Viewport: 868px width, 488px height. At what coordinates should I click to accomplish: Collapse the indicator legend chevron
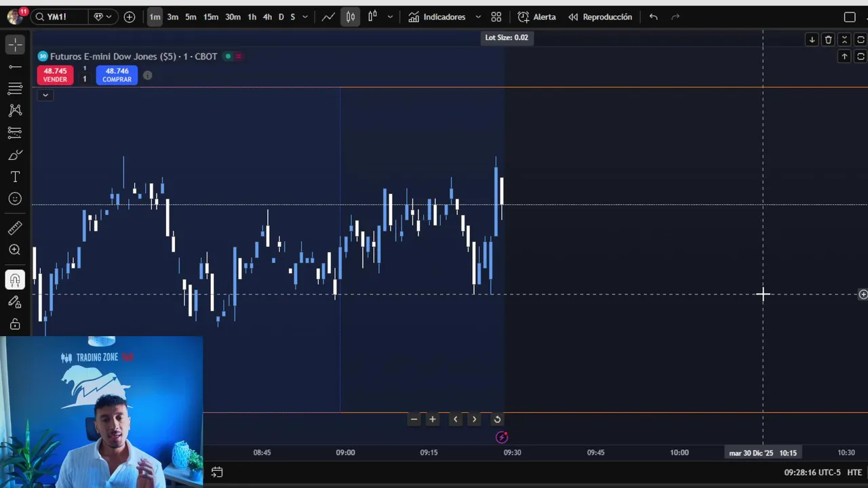point(45,95)
